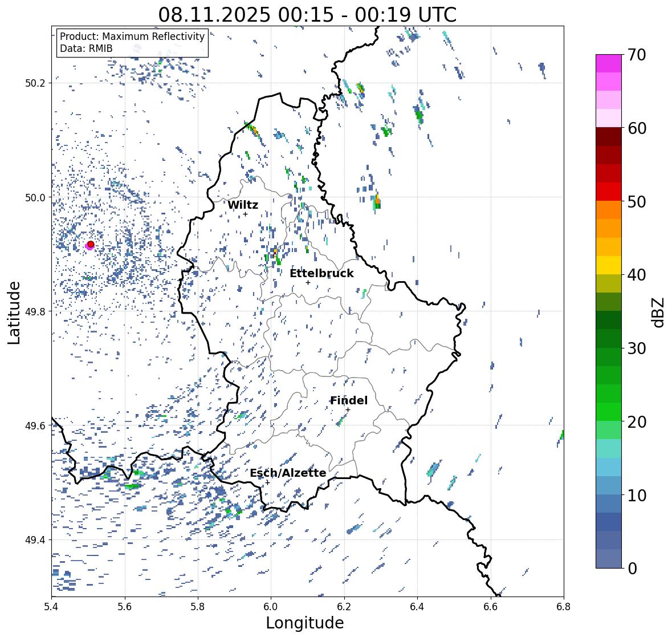The width and height of the screenshot is (672, 637).
Task: Click the Wiltz station label
Action: click(243, 205)
